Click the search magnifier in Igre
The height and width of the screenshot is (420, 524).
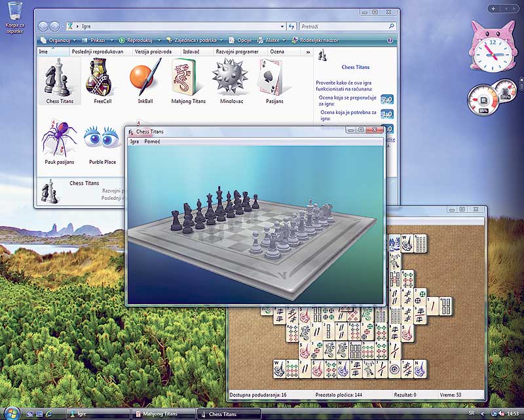tap(392, 26)
